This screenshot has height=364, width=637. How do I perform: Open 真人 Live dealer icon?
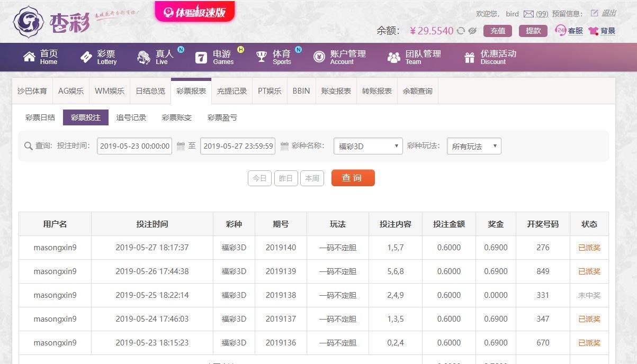coord(143,57)
